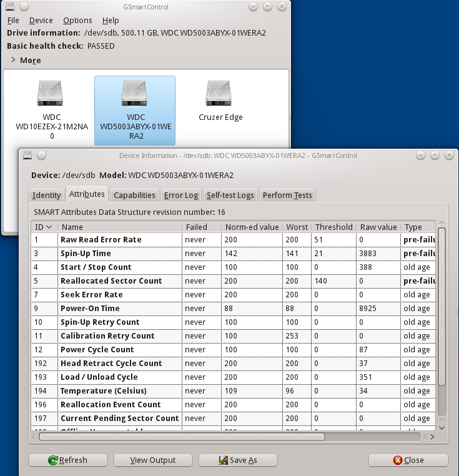Select the Seek Error Rate row

coord(233,294)
